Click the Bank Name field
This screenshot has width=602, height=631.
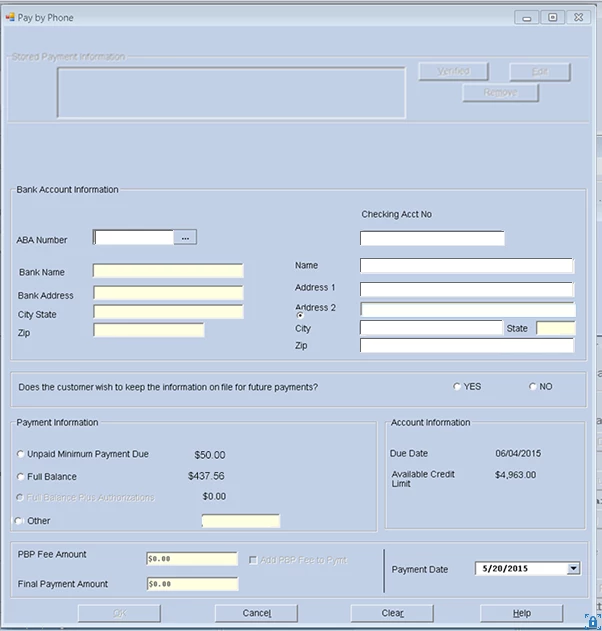tap(168, 270)
